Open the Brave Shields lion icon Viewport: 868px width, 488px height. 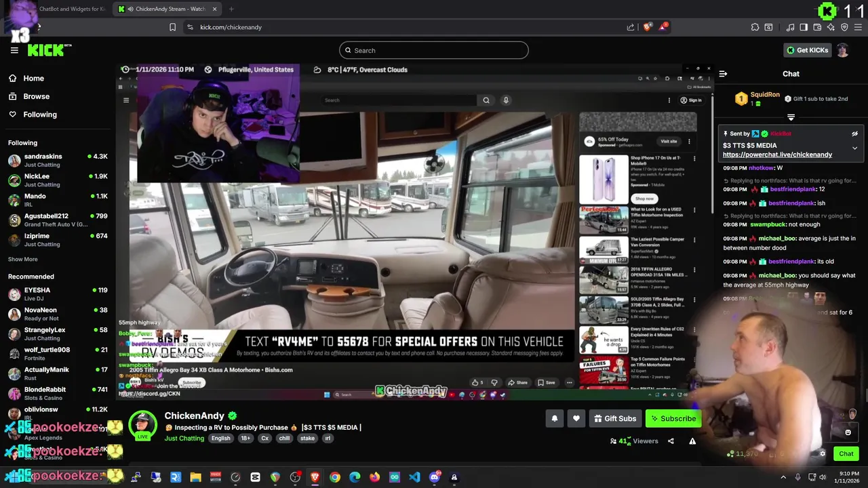[647, 27]
